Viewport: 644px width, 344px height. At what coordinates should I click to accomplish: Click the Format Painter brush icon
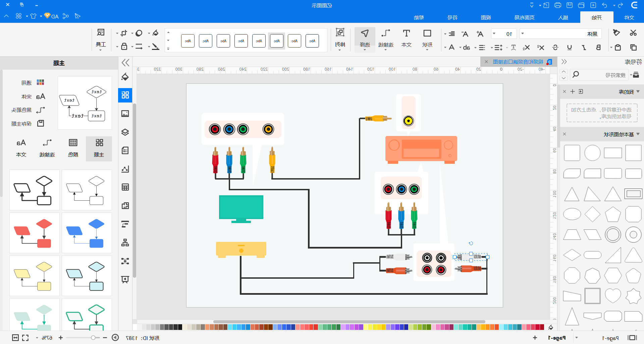[616, 33]
